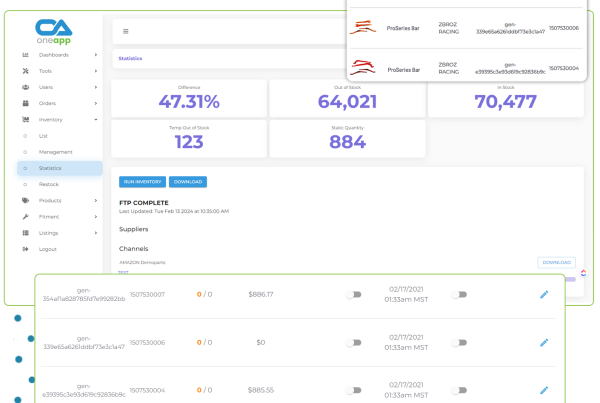
Task: Click the Tools wrench icon in sidebar
Action: [25, 71]
